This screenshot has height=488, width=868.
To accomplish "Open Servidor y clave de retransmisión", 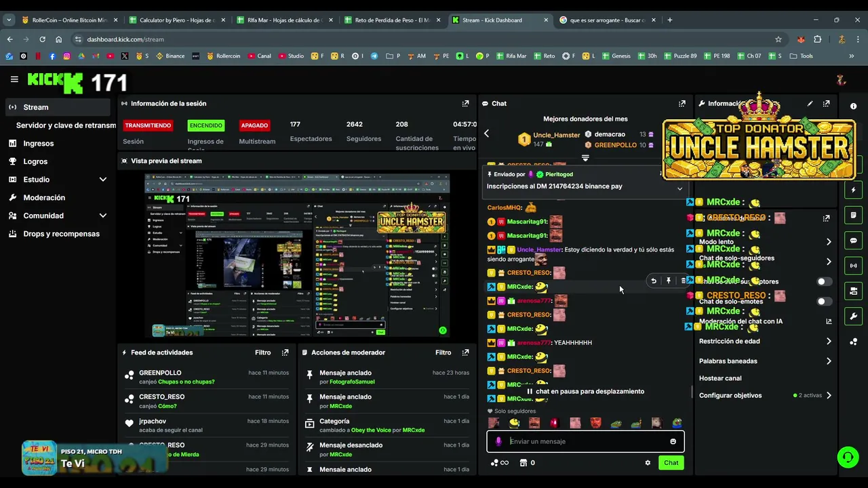I will (66, 125).
